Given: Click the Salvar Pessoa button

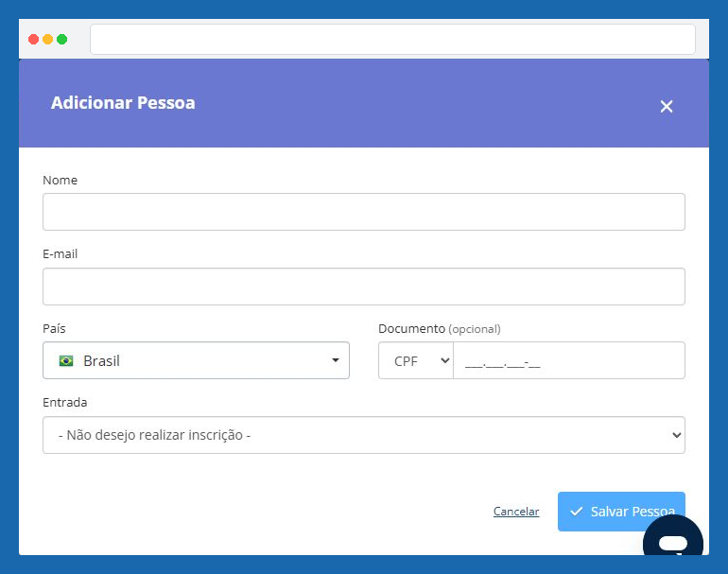Looking at the screenshot, I should point(621,512).
